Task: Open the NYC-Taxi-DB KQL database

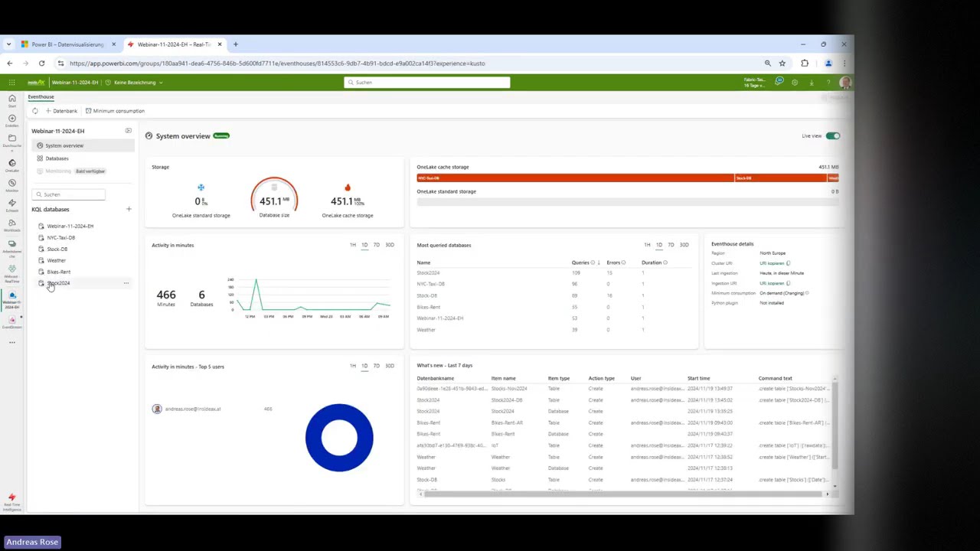Action: (60, 237)
